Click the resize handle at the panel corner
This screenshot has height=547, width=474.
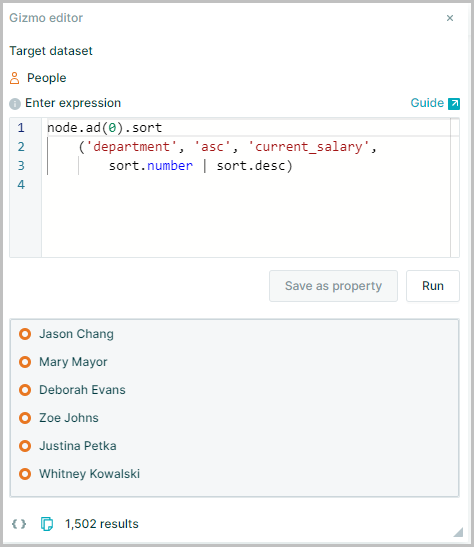pyautogui.click(x=458, y=532)
